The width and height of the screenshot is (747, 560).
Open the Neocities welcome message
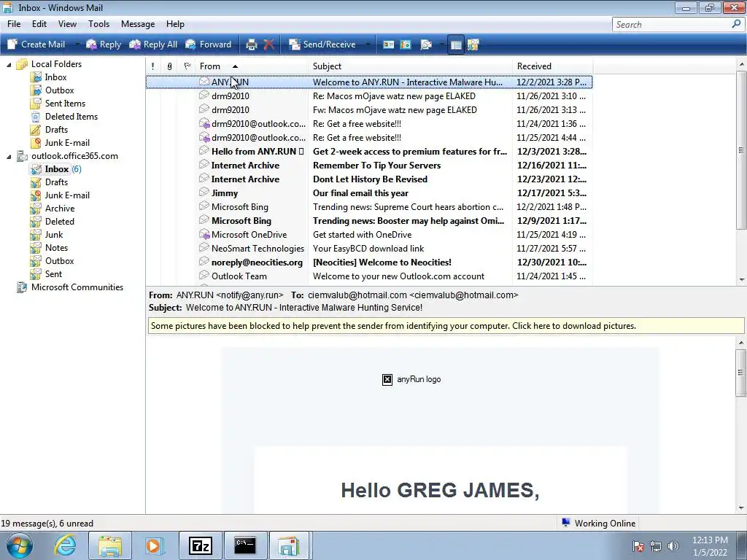pos(369,262)
